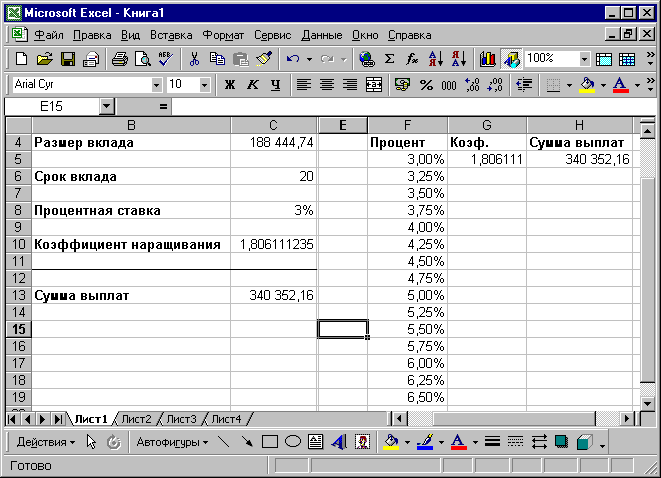This screenshot has width=661, height=478.
Task: Decrease indent icon
Action: (x=524, y=85)
